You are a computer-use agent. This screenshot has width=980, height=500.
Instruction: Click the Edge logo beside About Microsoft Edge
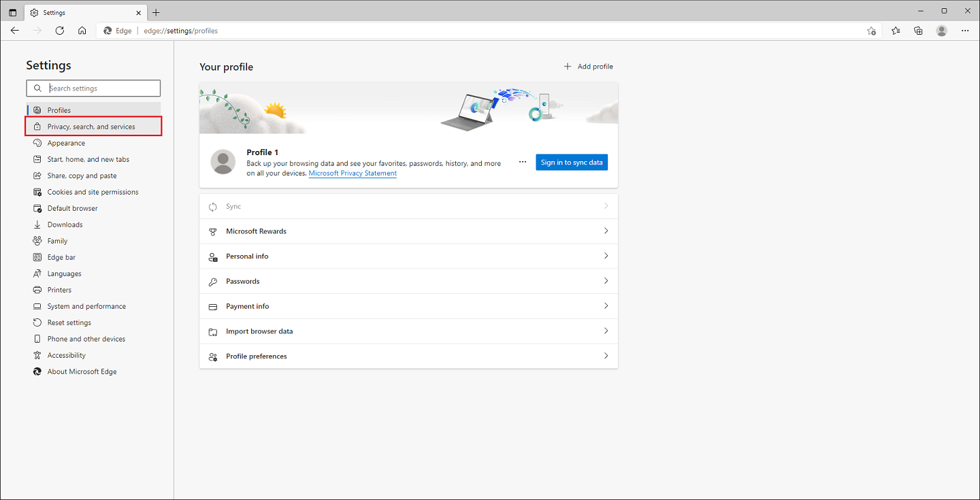tap(37, 371)
